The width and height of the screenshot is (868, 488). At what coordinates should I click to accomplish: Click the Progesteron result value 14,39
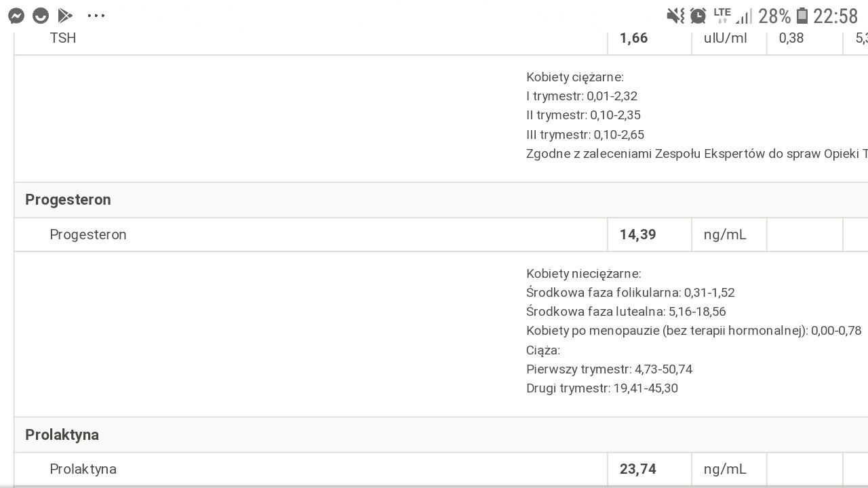638,235
